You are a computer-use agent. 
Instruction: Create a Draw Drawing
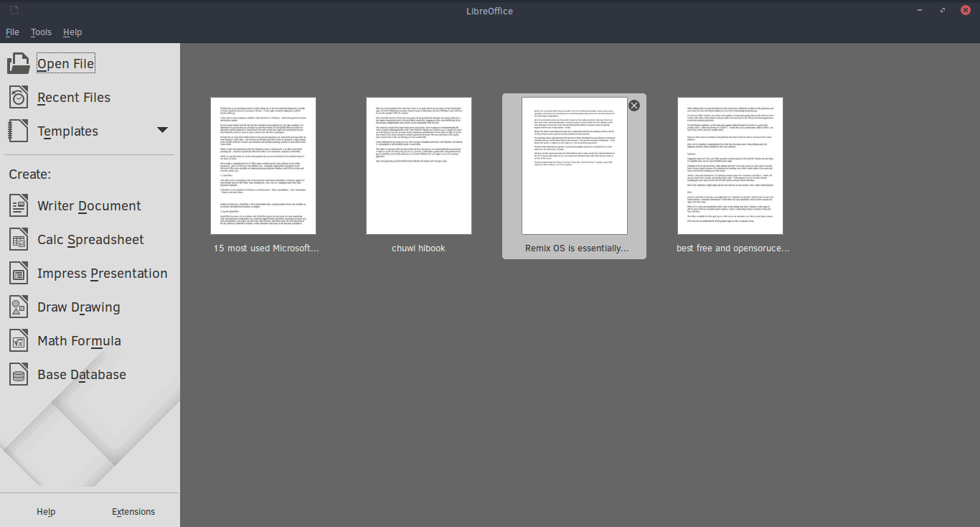pyautogui.click(x=79, y=307)
